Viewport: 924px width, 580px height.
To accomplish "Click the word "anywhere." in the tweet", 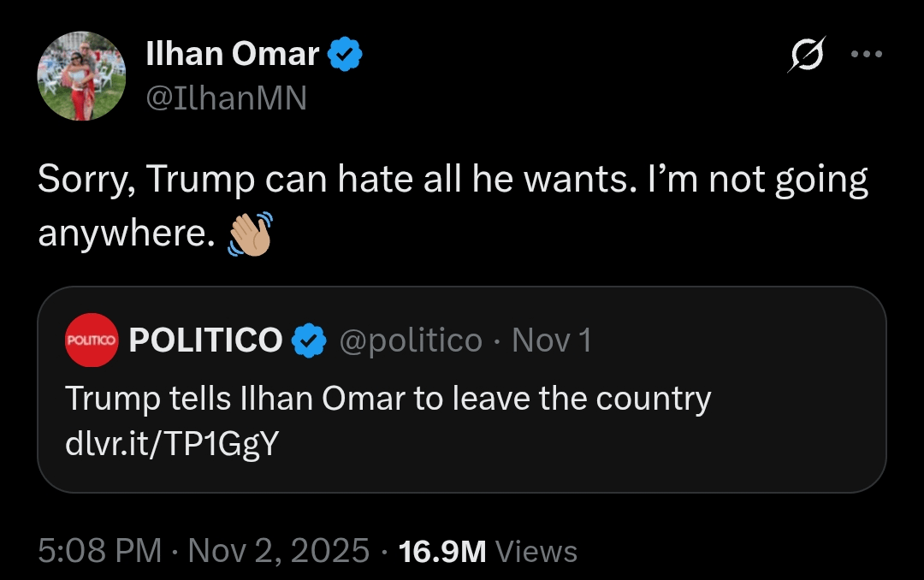I will tap(126, 234).
